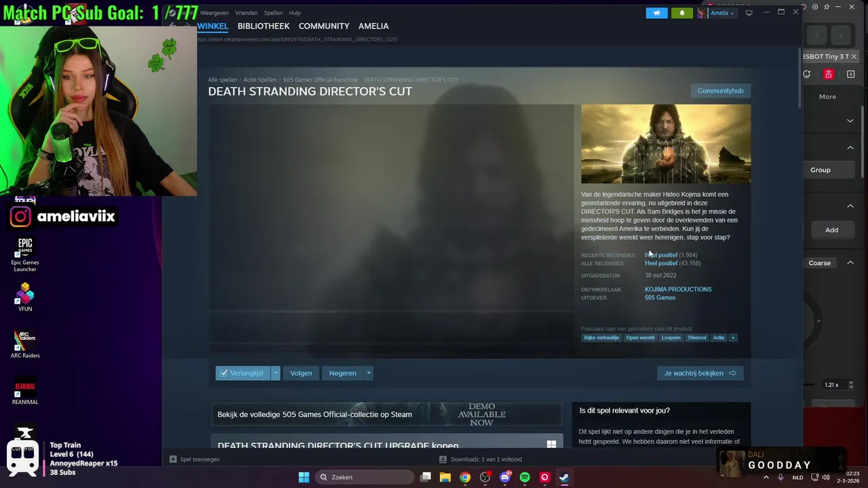Open the Spellen menu
The width and height of the screenshot is (868, 488).
point(273,13)
